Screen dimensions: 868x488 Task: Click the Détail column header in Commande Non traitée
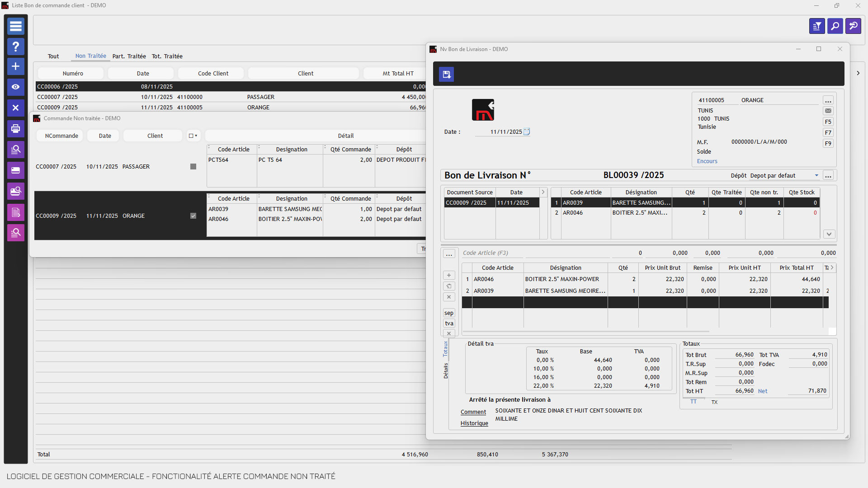point(316,136)
